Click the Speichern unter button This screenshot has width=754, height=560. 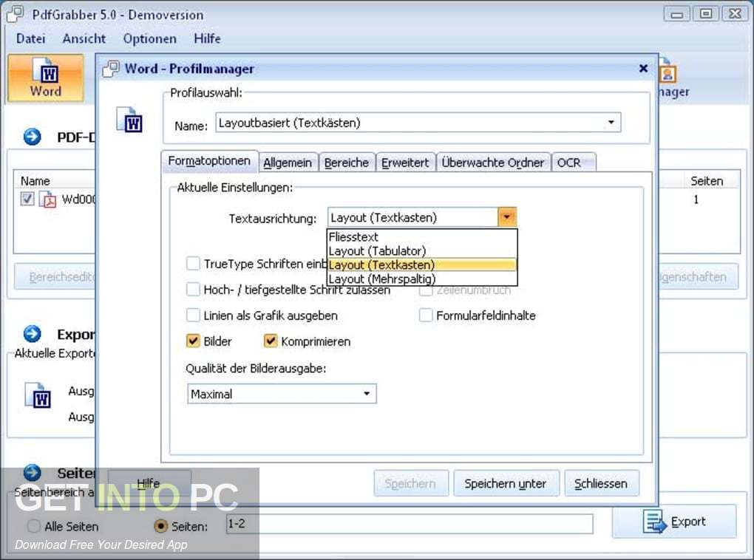click(x=506, y=484)
